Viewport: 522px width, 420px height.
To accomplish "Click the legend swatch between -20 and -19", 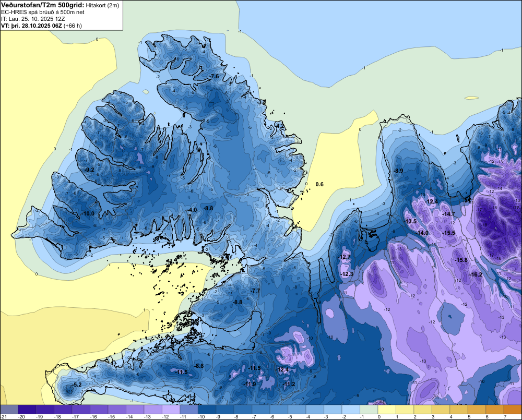I will (27, 409).
